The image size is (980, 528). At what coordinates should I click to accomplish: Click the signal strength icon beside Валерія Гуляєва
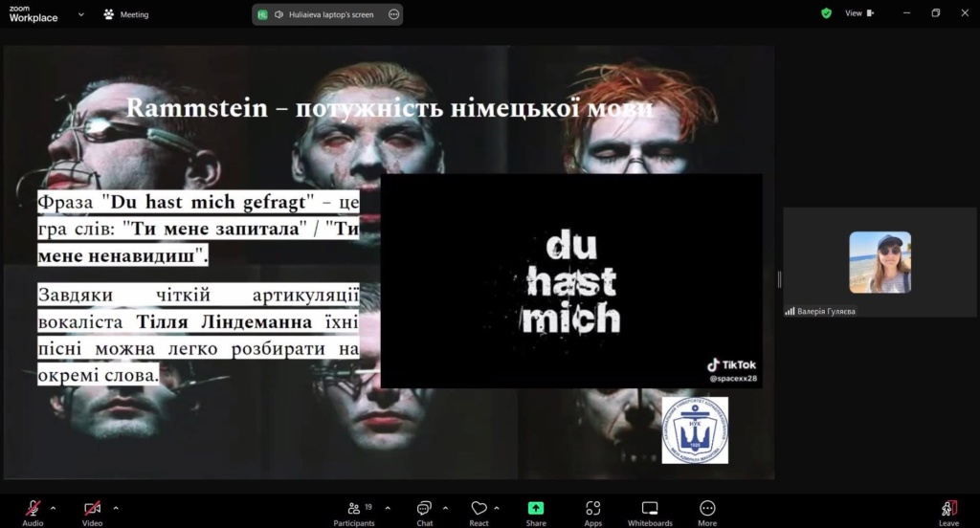click(790, 311)
